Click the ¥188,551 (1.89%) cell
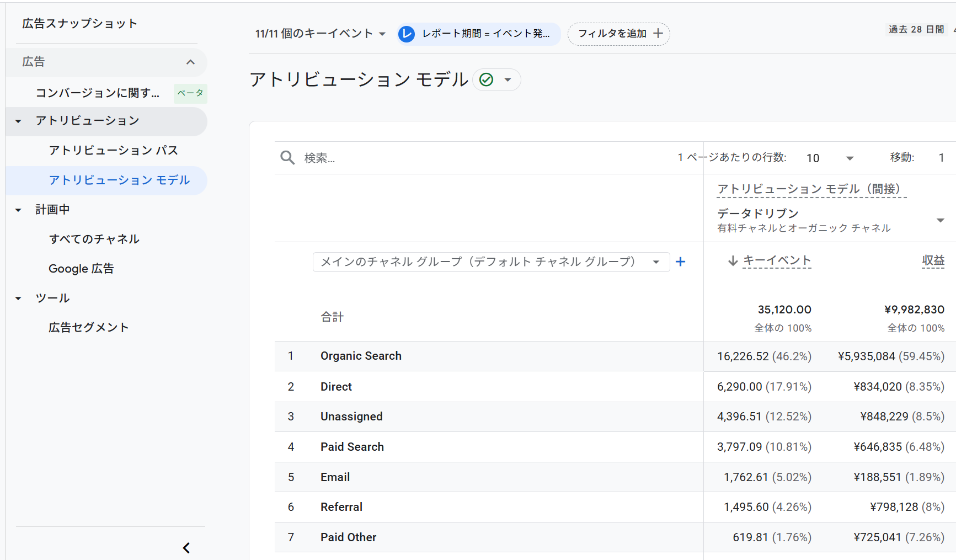This screenshot has width=956, height=560. pos(899,477)
